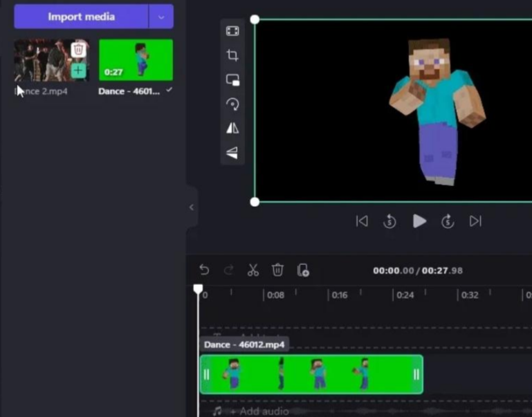Viewport: 532px width, 417px height.
Task: Click the Dance - 4601... file name
Action: (129, 91)
